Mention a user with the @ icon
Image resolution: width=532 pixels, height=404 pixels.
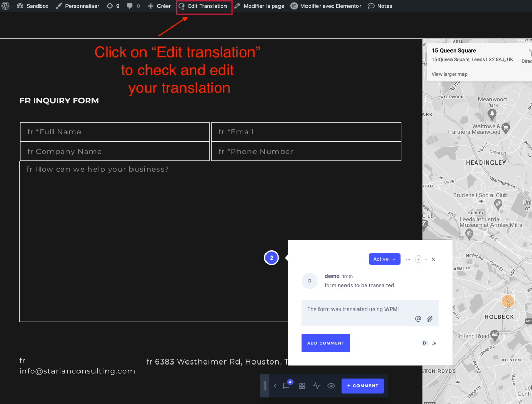point(418,318)
